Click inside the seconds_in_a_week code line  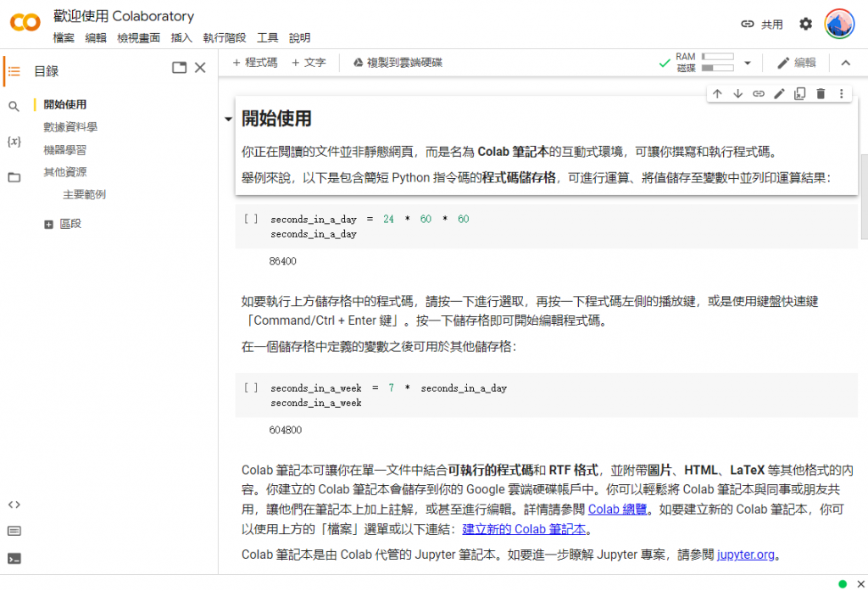point(388,387)
